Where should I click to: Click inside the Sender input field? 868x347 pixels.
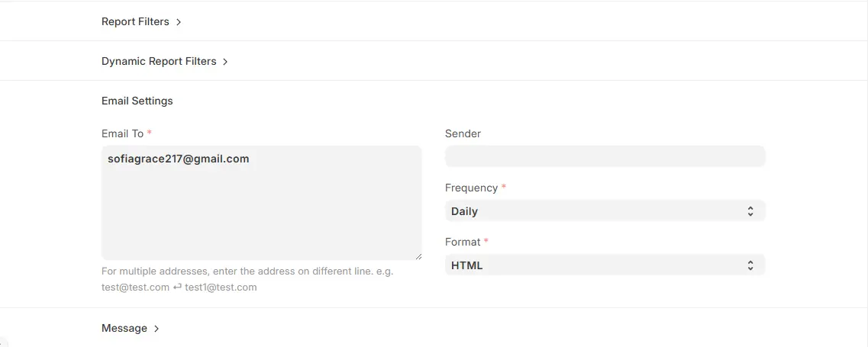coord(605,156)
